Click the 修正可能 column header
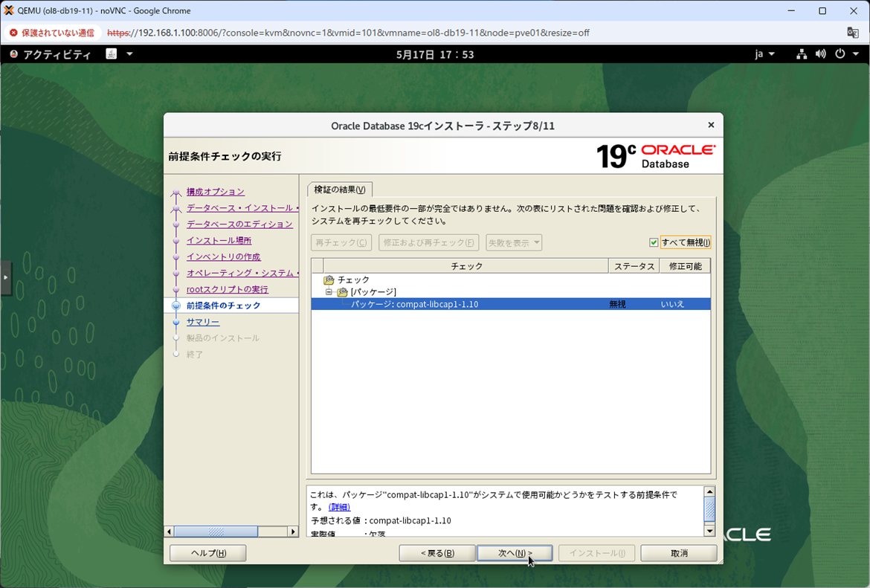This screenshot has height=588, width=870. [x=686, y=266]
